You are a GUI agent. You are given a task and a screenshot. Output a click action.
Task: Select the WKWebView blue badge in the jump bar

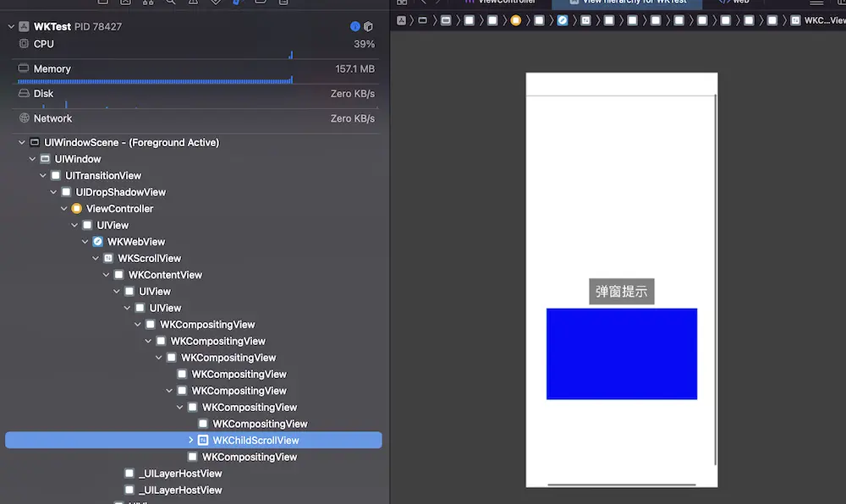point(563,20)
